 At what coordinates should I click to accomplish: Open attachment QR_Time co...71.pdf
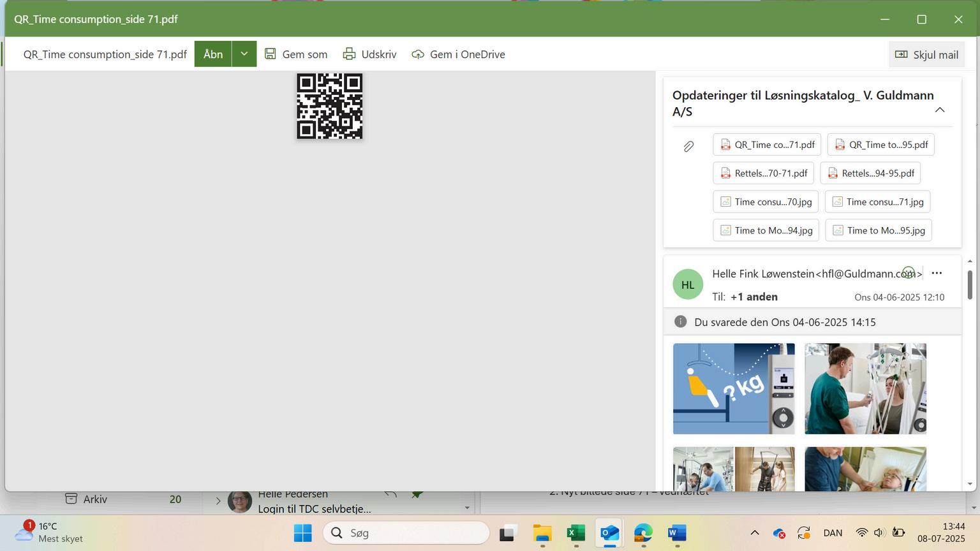coord(767,145)
